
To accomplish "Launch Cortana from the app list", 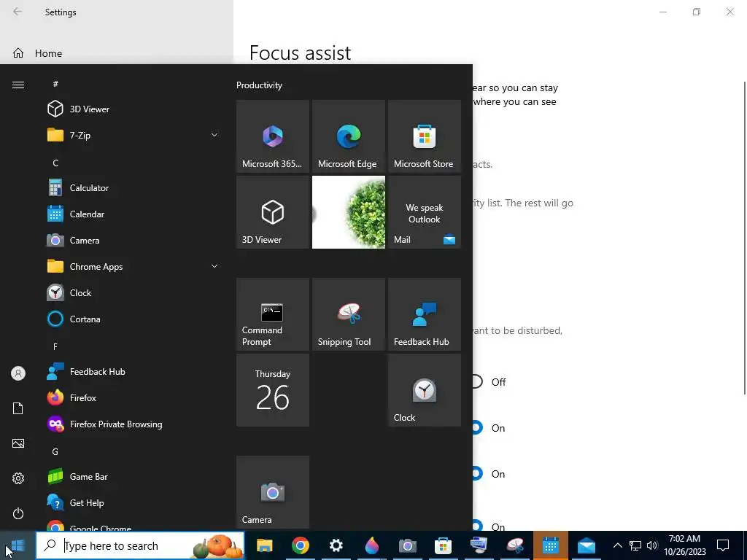I will (133, 319).
